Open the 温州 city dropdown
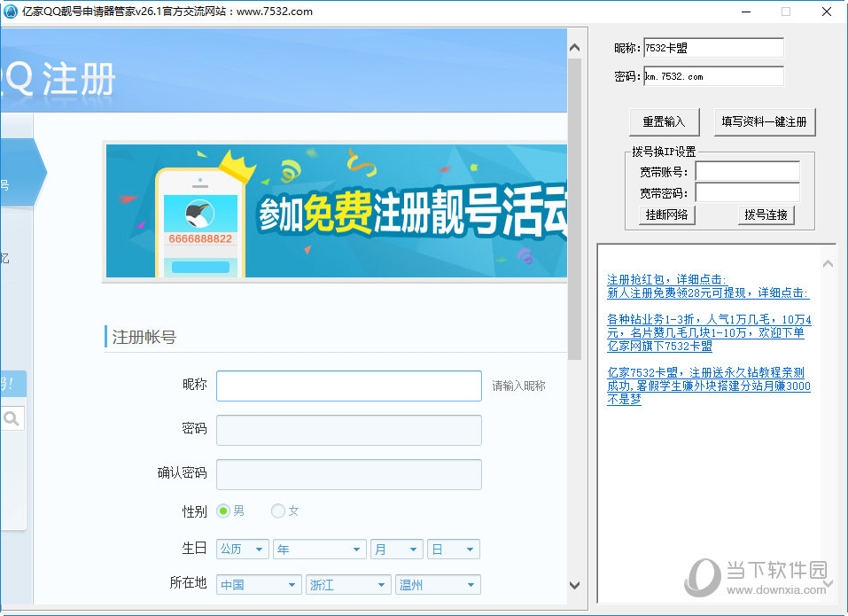 438,585
